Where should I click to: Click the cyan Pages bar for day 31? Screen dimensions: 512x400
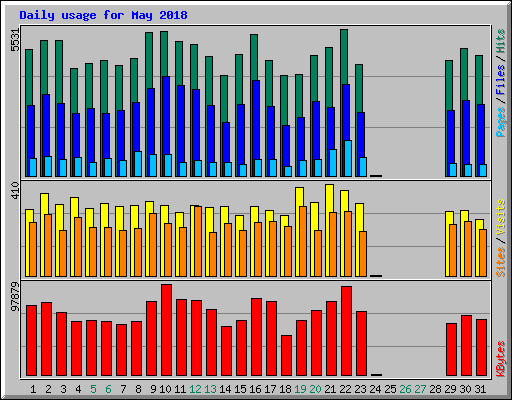click(483, 170)
